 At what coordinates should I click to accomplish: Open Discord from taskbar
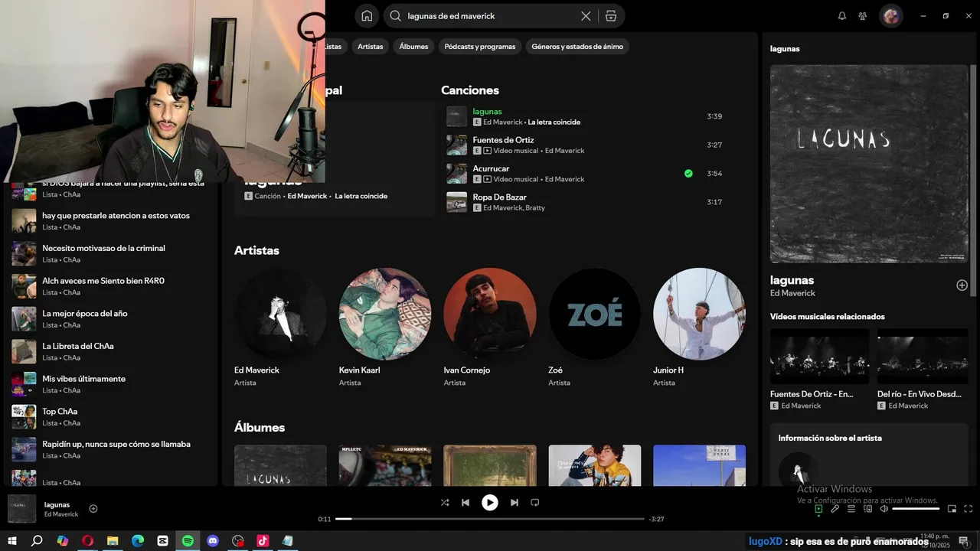coord(213,541)
